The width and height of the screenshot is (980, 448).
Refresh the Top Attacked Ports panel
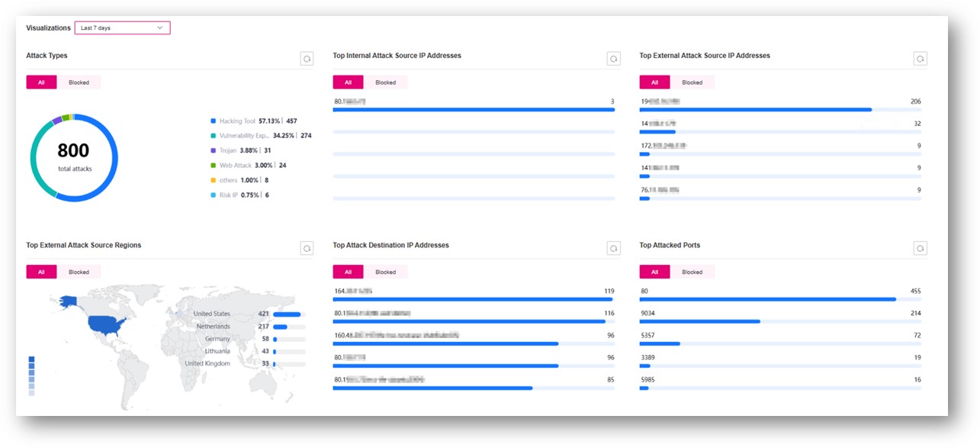[x=920, y=248]
